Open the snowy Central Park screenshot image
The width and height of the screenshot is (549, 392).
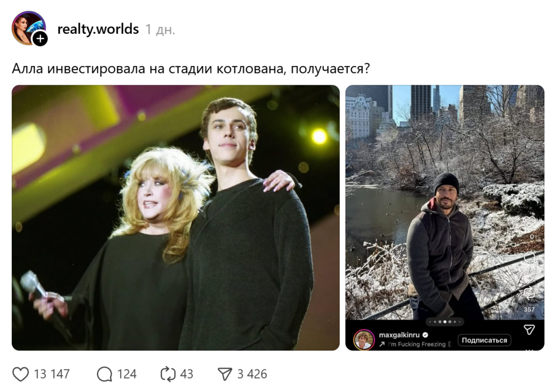444,202
